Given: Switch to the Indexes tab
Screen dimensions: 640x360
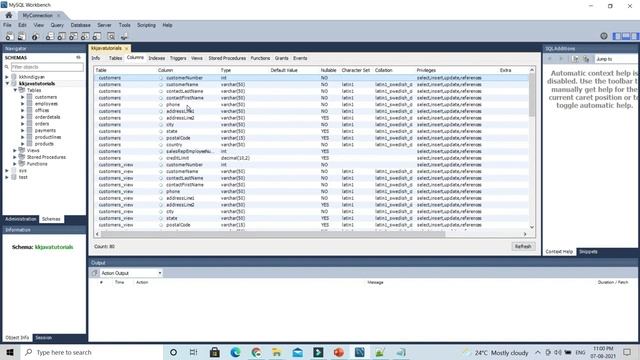Looking at the screenshot, I should tap(157, 58).
